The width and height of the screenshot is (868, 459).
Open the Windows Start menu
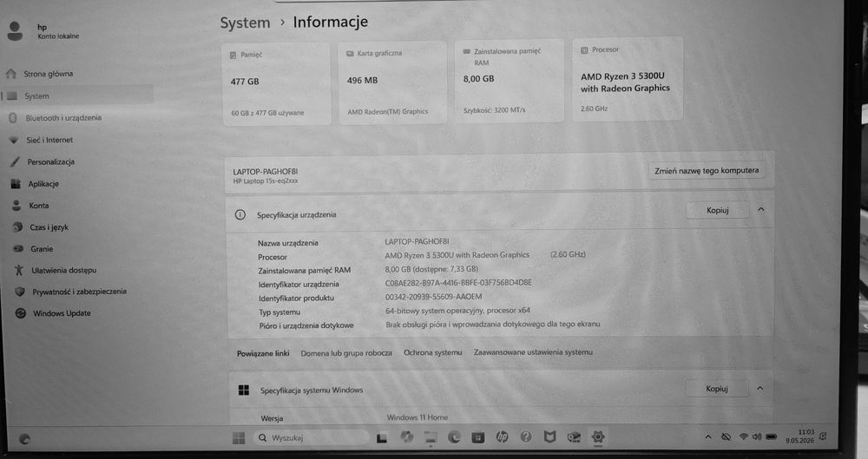(x=239, y=438)
